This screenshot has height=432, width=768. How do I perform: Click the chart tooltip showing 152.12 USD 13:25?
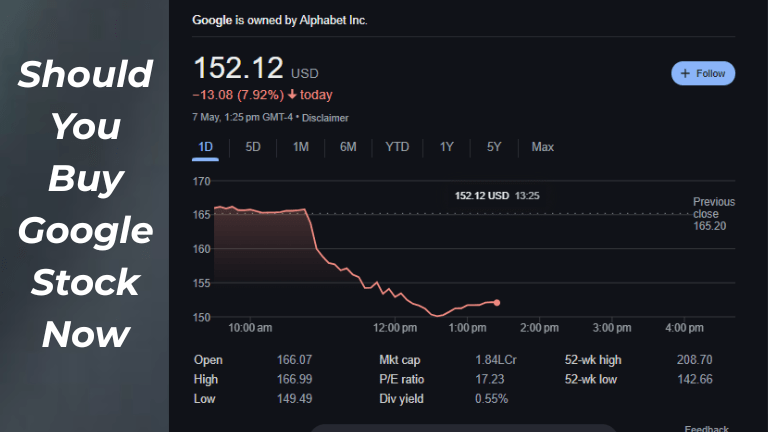(497, 196)
